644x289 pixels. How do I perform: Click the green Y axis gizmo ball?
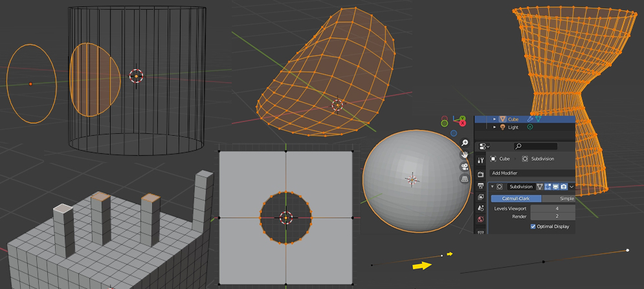463,118
